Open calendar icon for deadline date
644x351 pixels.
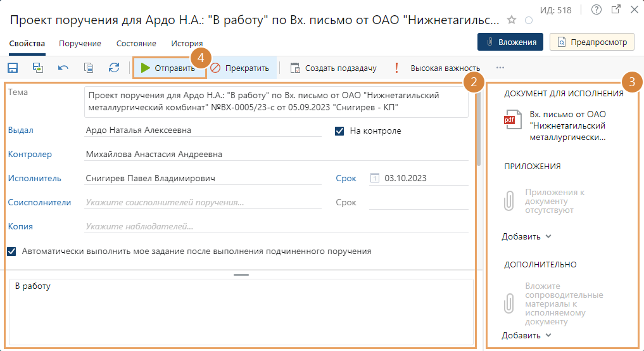(x=374, y=178)
